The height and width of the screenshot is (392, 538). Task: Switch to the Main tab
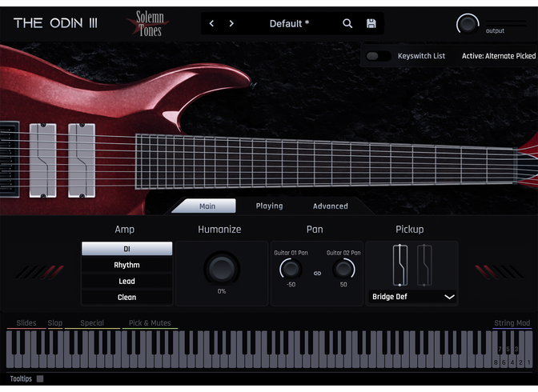tap(207, 206)
